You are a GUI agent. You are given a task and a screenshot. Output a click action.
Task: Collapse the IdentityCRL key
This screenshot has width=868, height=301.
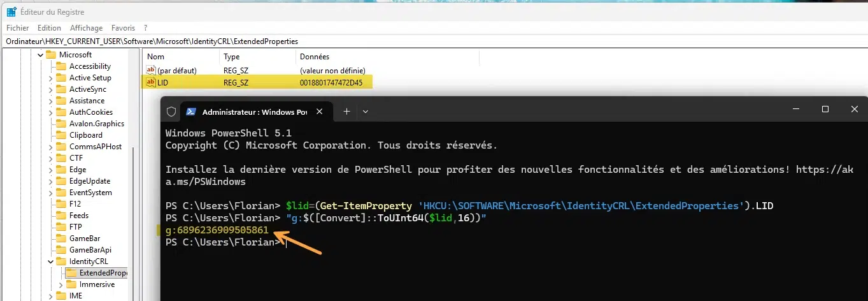coord(51,261)
